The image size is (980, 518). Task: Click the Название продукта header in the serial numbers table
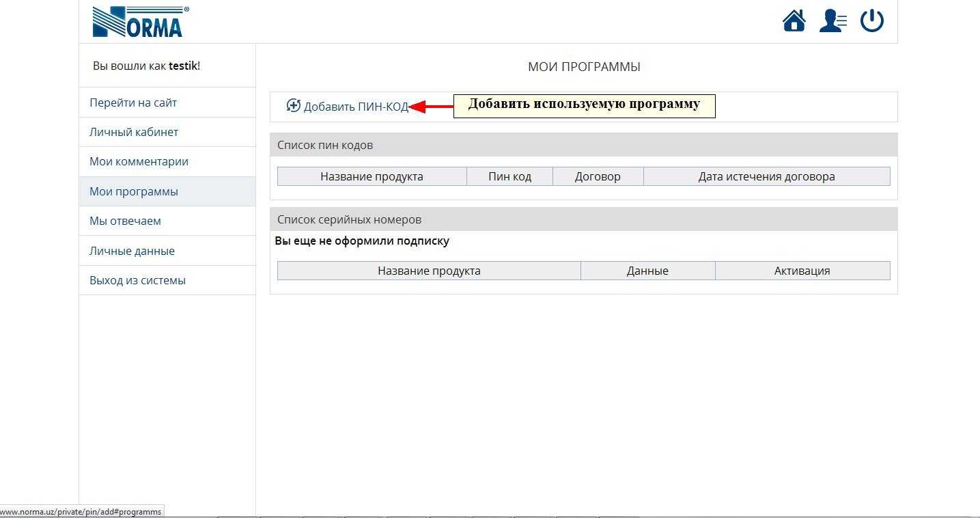(429, 271)
